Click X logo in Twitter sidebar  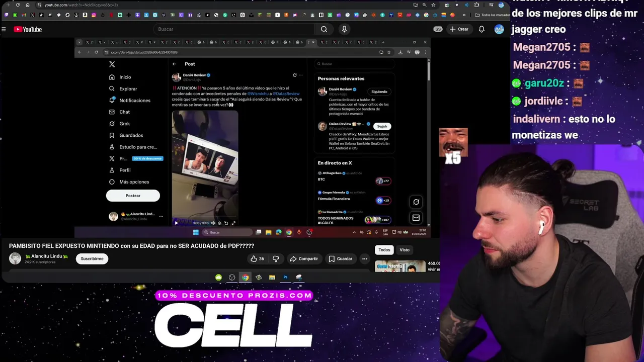click(x=112, y=64)
